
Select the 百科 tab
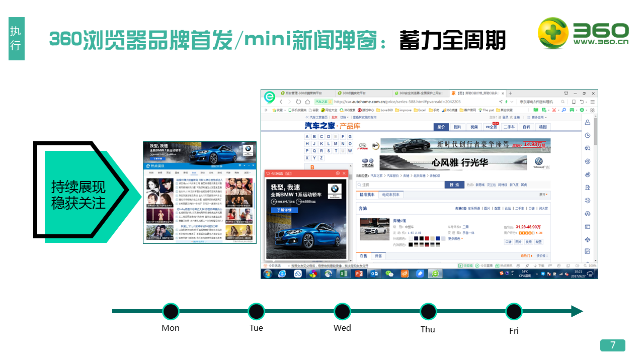(x=526, y=127)
